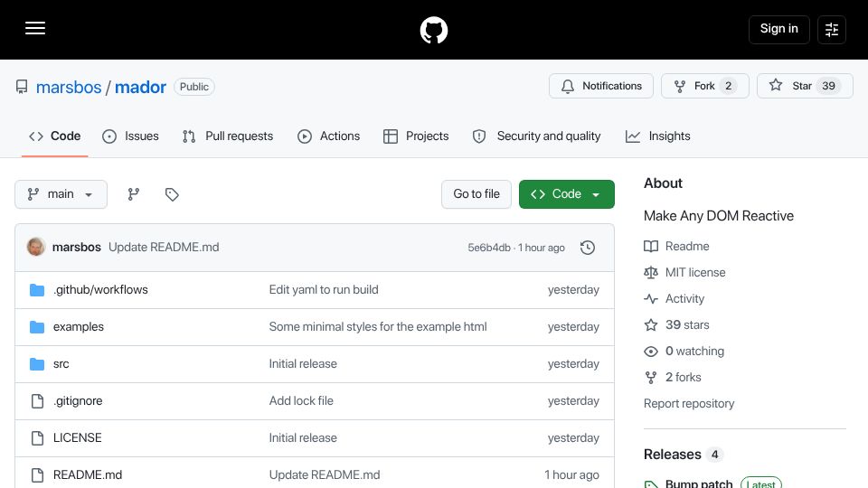868x488 pixels.
Task: Open commit 'Add lock file'
Action: coord(301,401)
